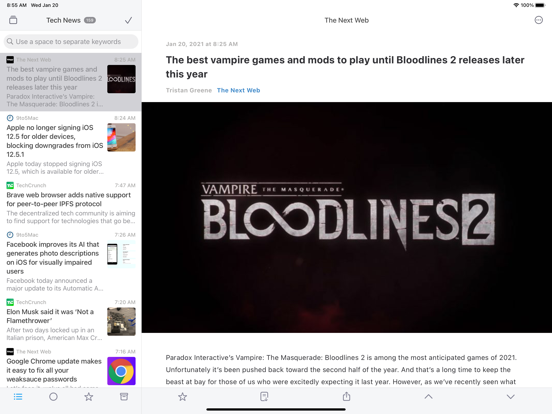The image size is (552, 414).
Task: Tap TechCrunch icon on Elon Musk article
Action: [10, 302]
